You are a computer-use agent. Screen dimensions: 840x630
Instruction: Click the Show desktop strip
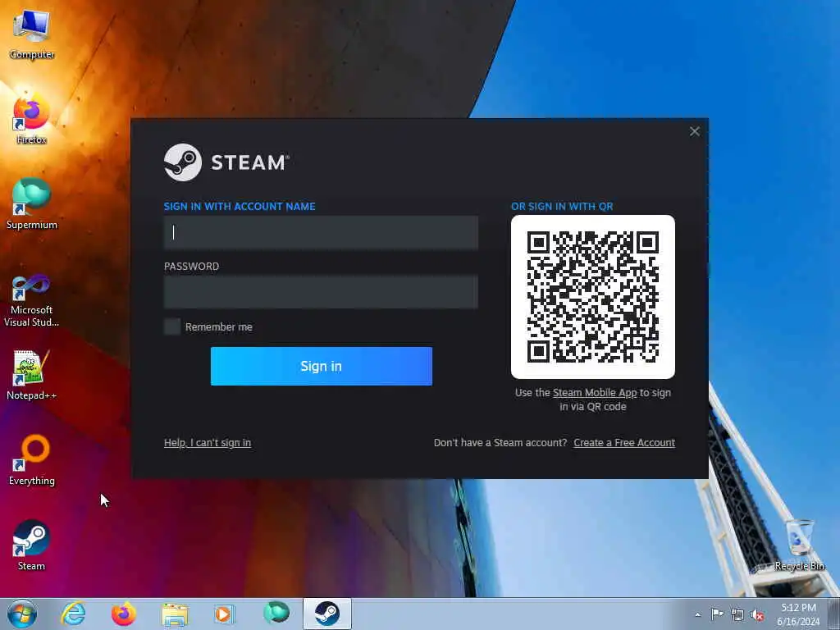(833, 614)
